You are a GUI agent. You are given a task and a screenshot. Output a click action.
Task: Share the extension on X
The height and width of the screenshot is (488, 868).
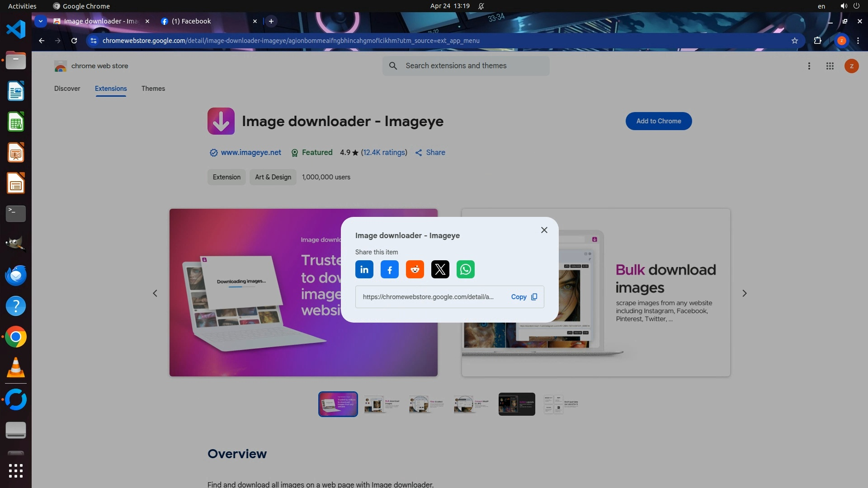[x=440, y=270]
